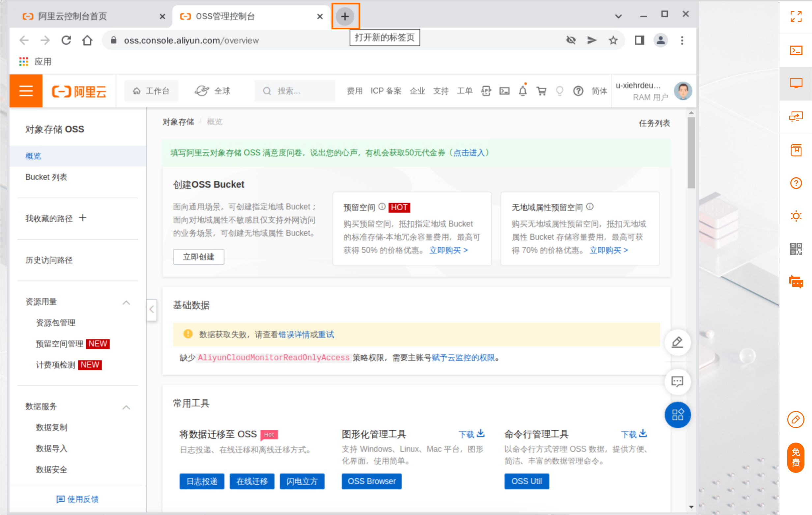Click the page vertical scrollbar thumb
This screenshot has width=812, height=515.
coord(691,152)
